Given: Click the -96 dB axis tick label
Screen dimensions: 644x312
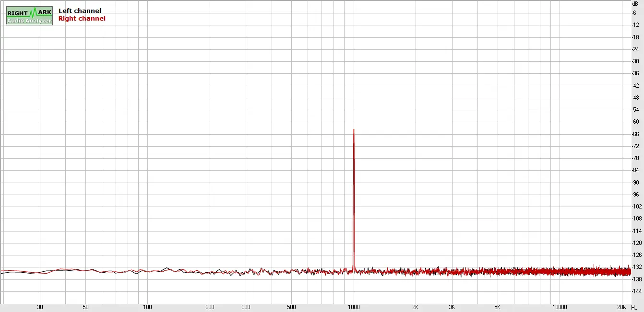Looking at the screenshot, I should tap(635, 195).
